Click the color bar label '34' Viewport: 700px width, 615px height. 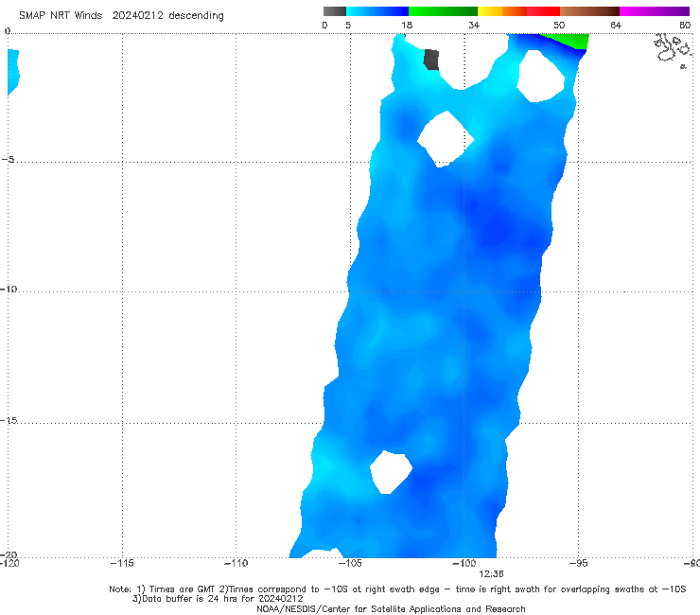(474, 25)
